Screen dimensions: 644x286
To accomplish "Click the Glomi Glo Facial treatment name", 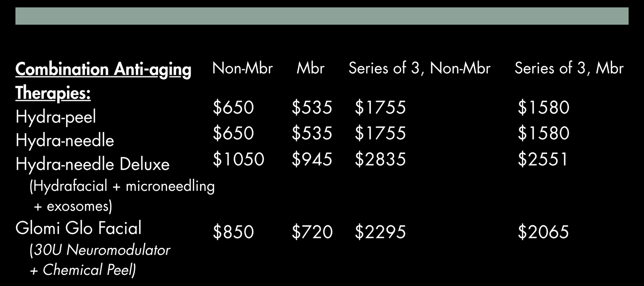I will point(78,228).
